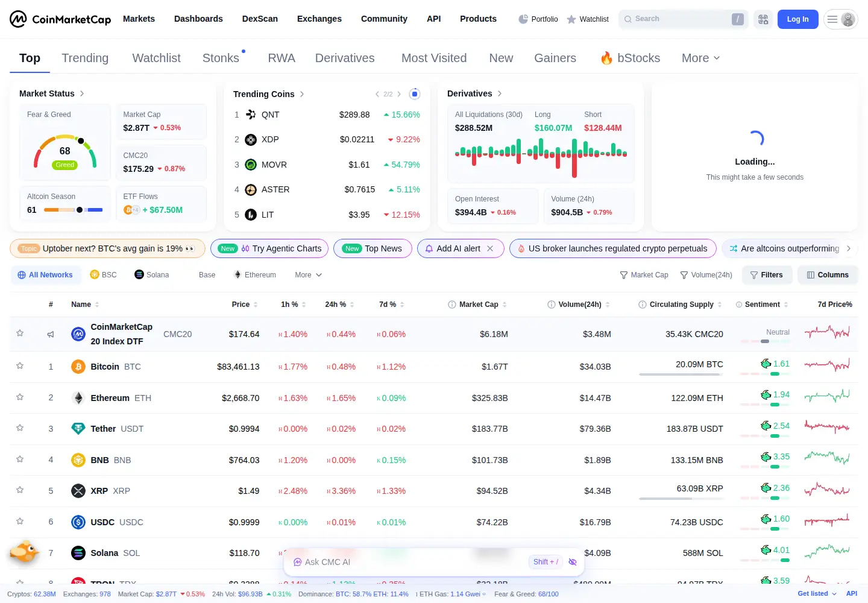Click the Ethereum coin logo

point(78,398)
